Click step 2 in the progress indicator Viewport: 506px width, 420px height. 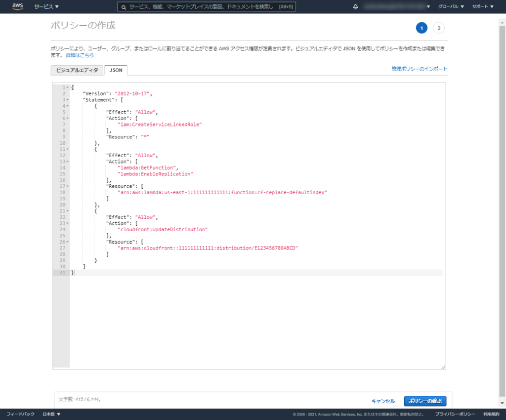tap(438, 28)
